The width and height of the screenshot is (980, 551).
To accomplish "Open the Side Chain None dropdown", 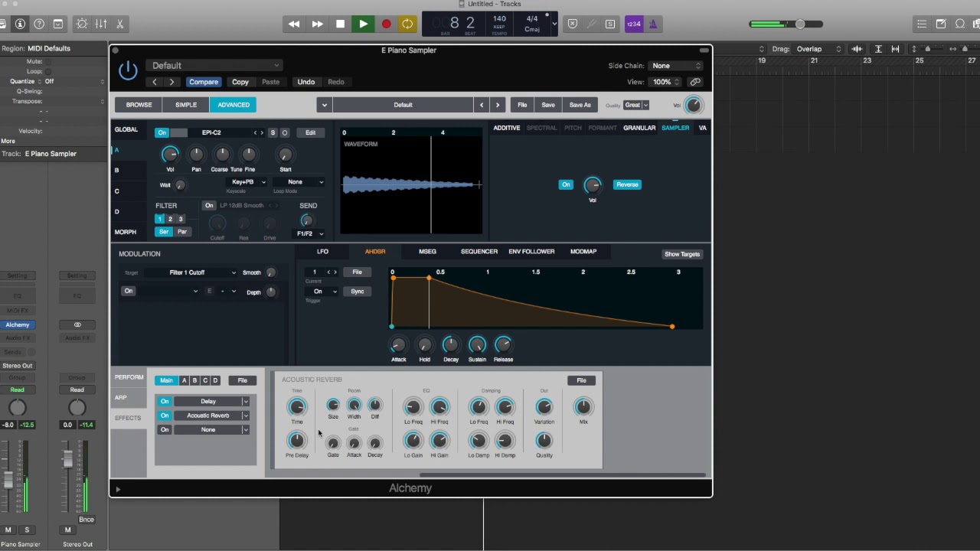I will [675, 66].
